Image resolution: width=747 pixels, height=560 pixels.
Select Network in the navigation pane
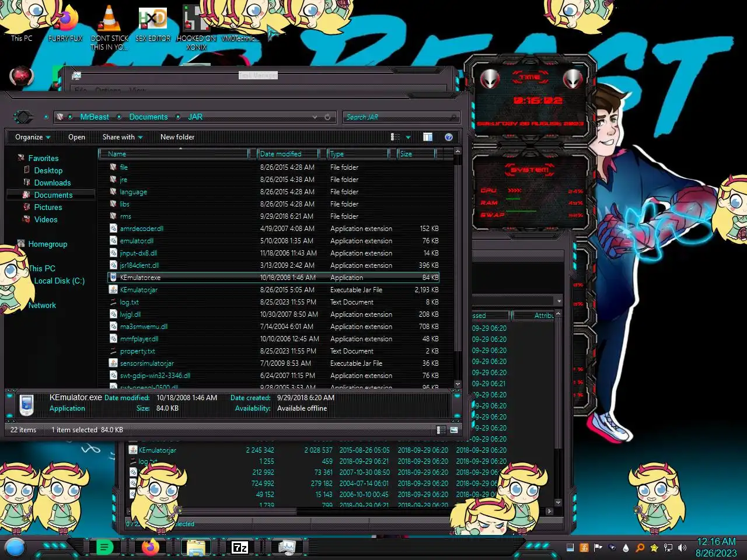[42, 305]
